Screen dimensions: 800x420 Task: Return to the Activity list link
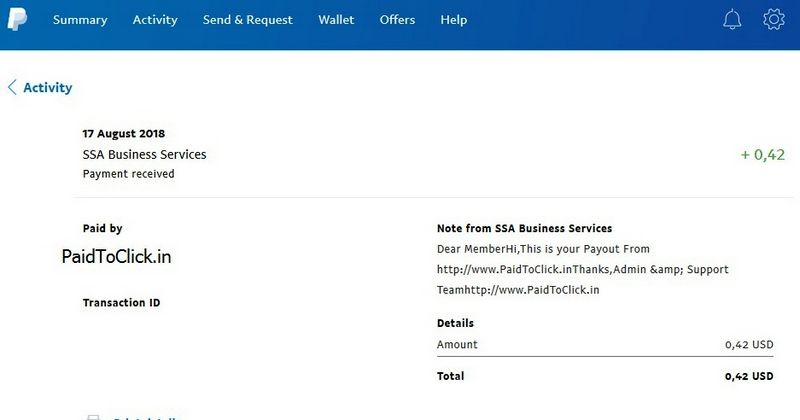point(47,88)
